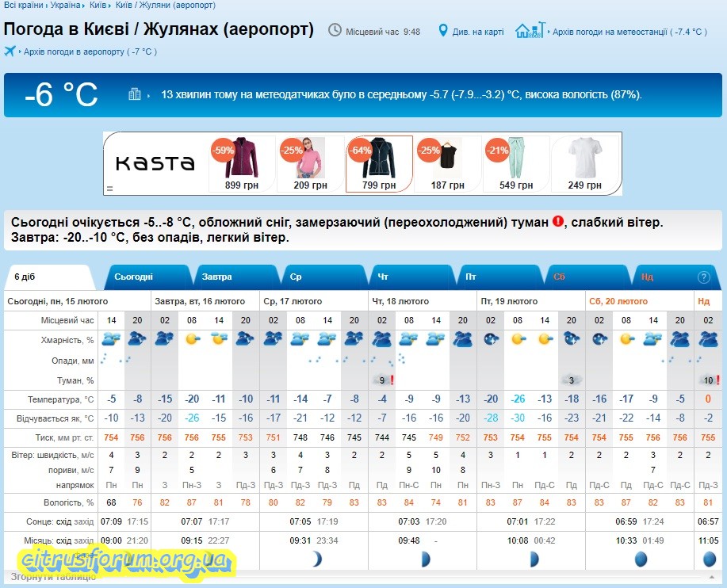Click the building icon in temperature banner
The width and height of the screenshot is (727, 588).
pyautogui.click(x=135, y=94)
